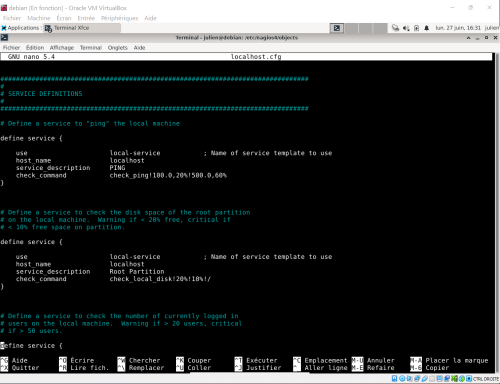The height and width of the screenshot is (384, 500).
Task: Click the power manager tray icon
Action: point(416,28)
